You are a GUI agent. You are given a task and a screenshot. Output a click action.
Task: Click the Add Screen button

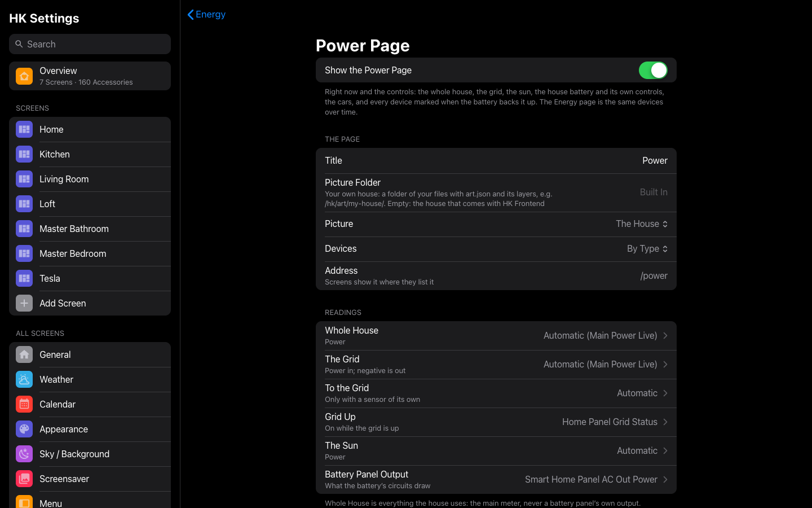click(x=90, y=303)
